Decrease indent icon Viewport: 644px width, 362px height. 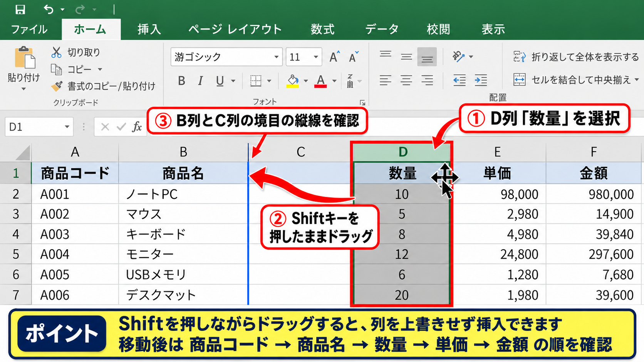[459, 80]
